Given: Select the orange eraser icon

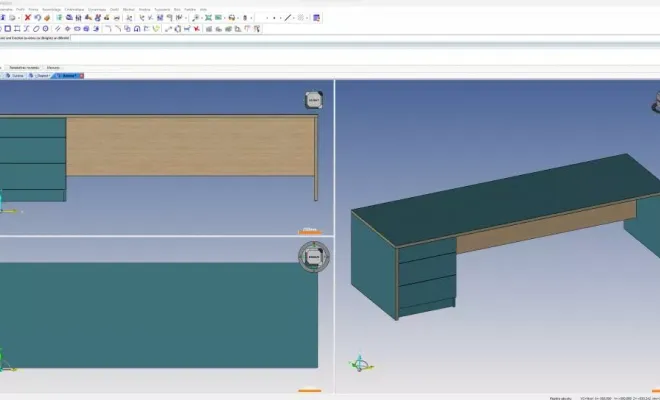Looking at the screenshot, I should click(47, 18).
